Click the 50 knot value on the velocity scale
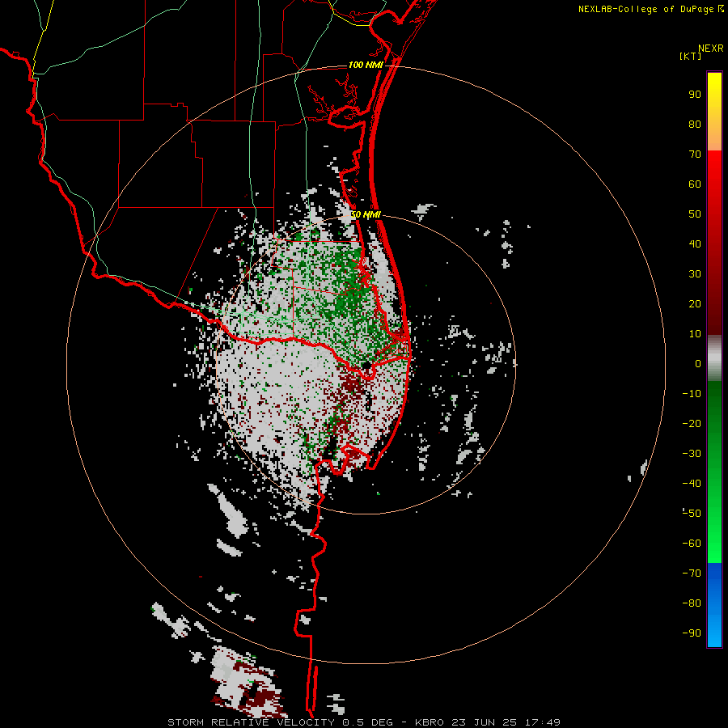Screen dimensions: 728x728 point(695,214)
